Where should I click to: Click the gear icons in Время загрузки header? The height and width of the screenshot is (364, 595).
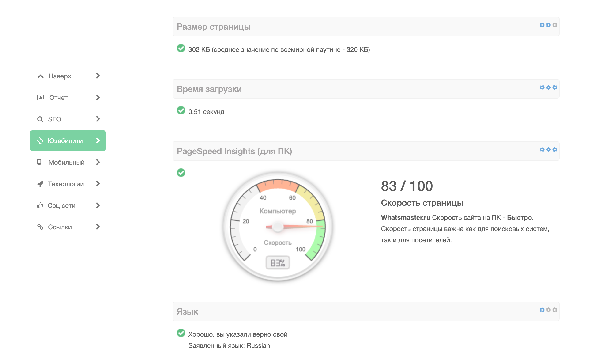tap(548, 87)
